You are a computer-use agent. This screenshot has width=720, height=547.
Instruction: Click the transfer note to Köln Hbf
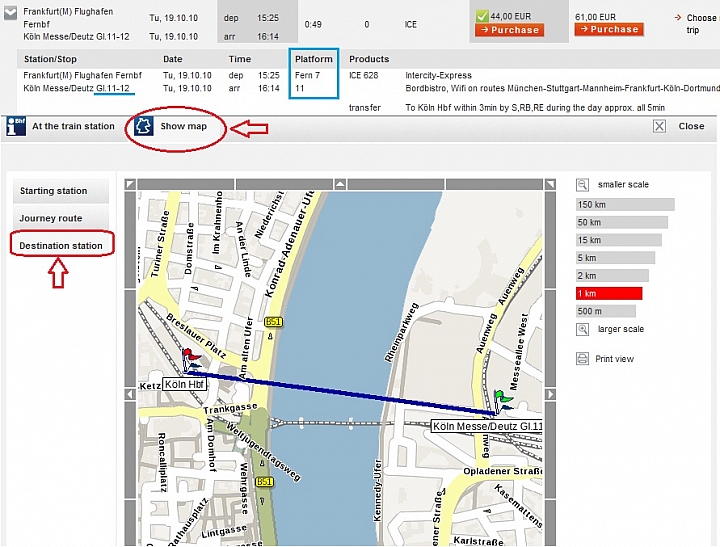click(x=535, y=108)
